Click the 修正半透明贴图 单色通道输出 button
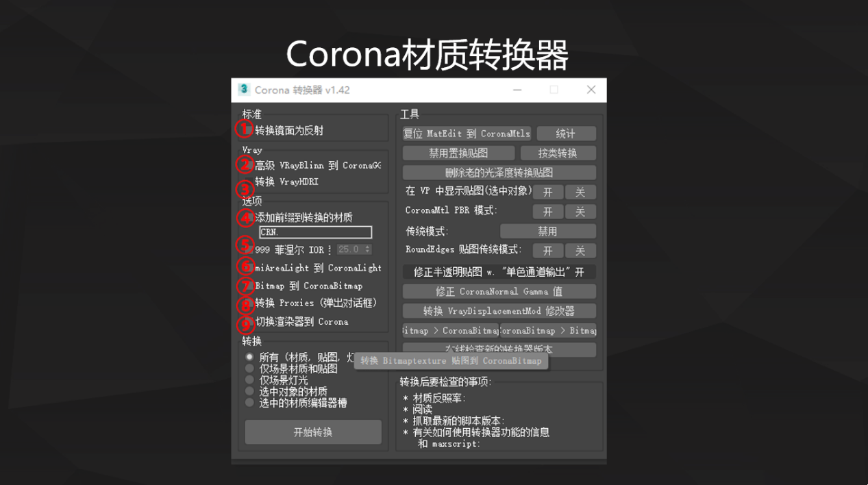The width and height of the screenshot is (868, 485). pos(499,272)
